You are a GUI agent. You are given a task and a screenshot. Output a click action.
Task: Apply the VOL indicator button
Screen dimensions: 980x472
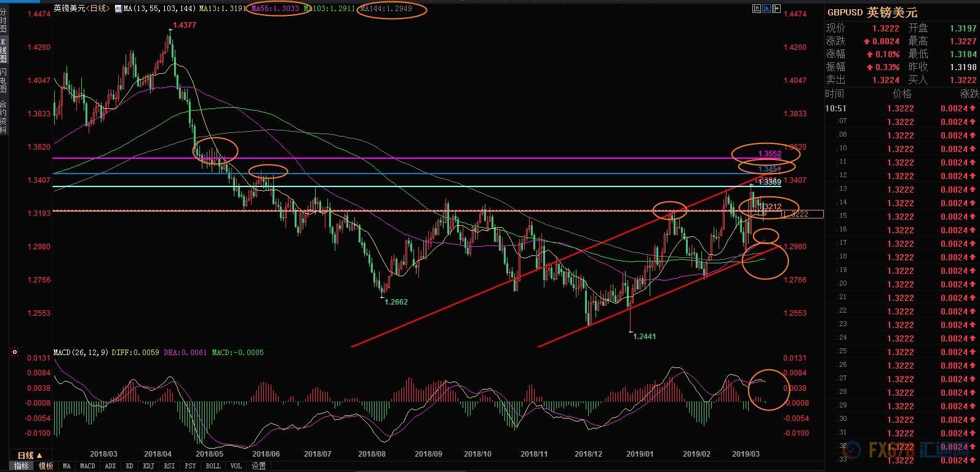coord(236,466)
